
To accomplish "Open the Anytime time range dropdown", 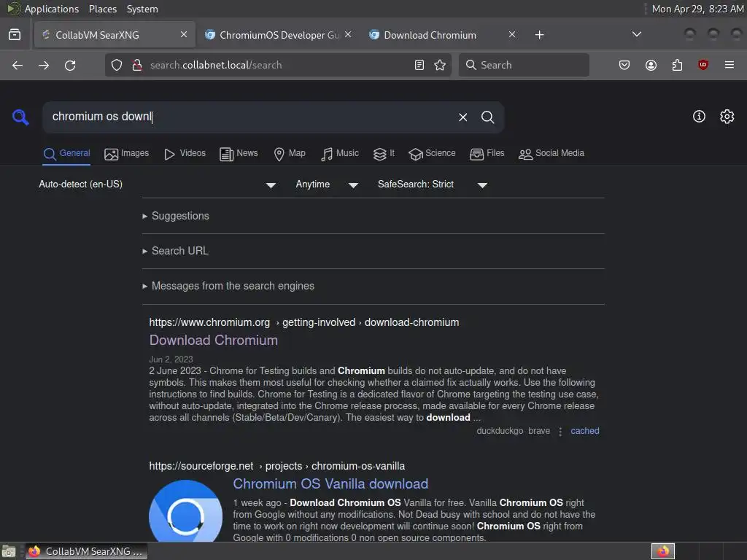I will (x=327, y=184).
